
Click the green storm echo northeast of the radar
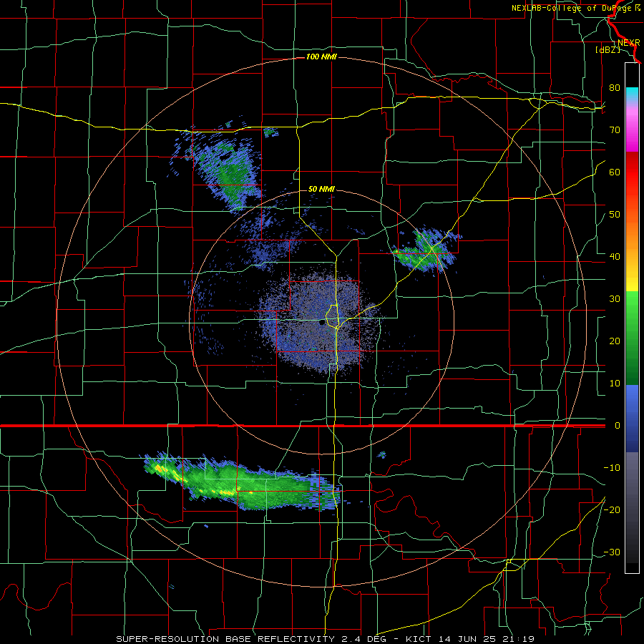coord(426,250)
